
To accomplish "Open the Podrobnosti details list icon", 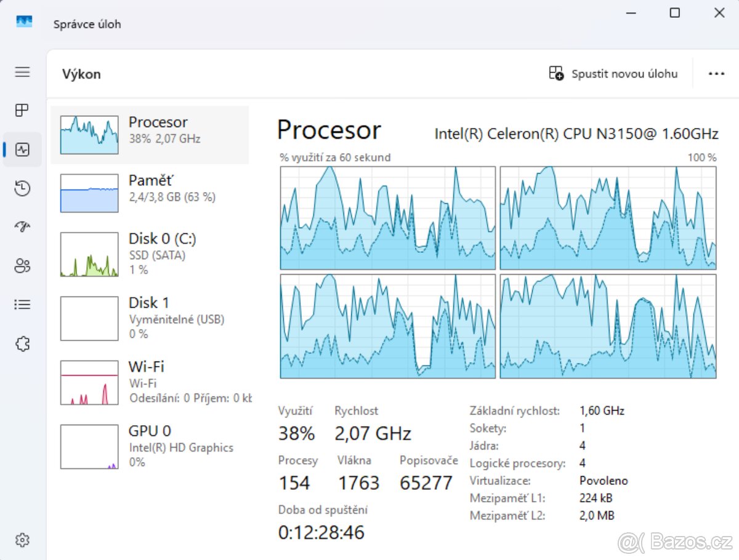I will [x=22, y=304].
